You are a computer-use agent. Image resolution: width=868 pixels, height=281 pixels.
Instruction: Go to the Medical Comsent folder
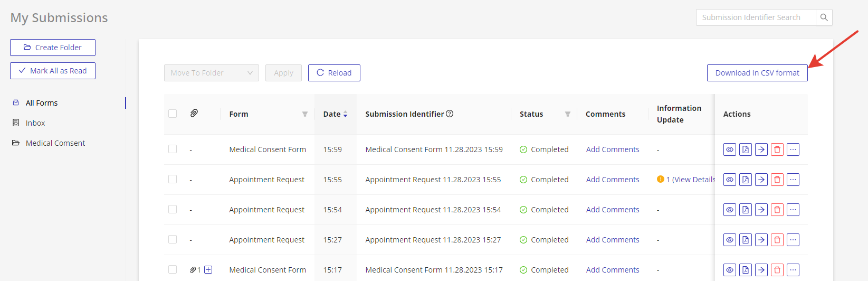click(x=55, y=143)
